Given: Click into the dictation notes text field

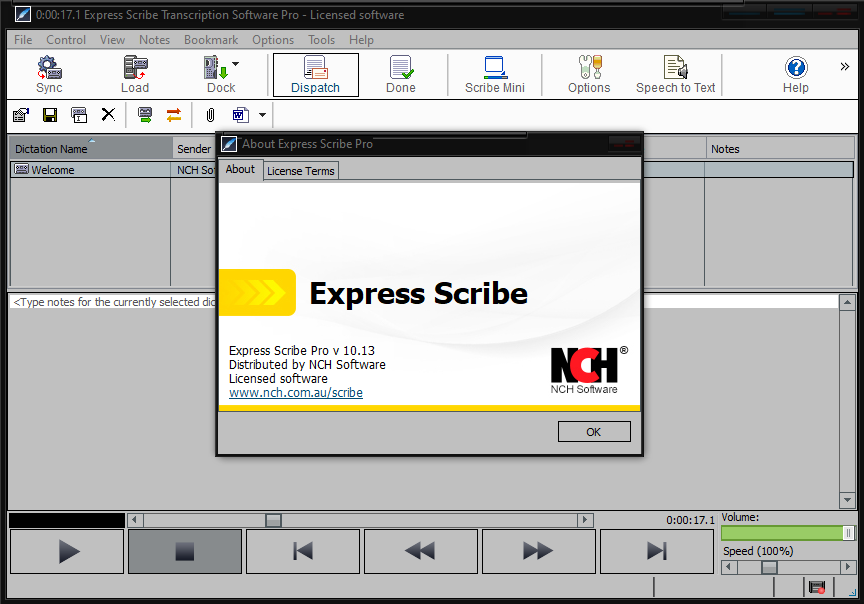Looking at the screenshot, I should coord(423,401).
